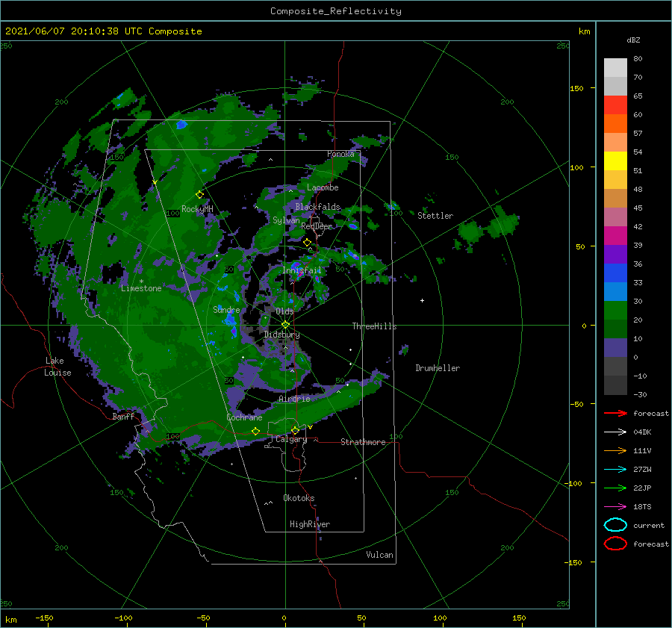This screenshot has height=628, width=672.
Task: Select the white 80 dBZ color swatch
Action: 615,67
